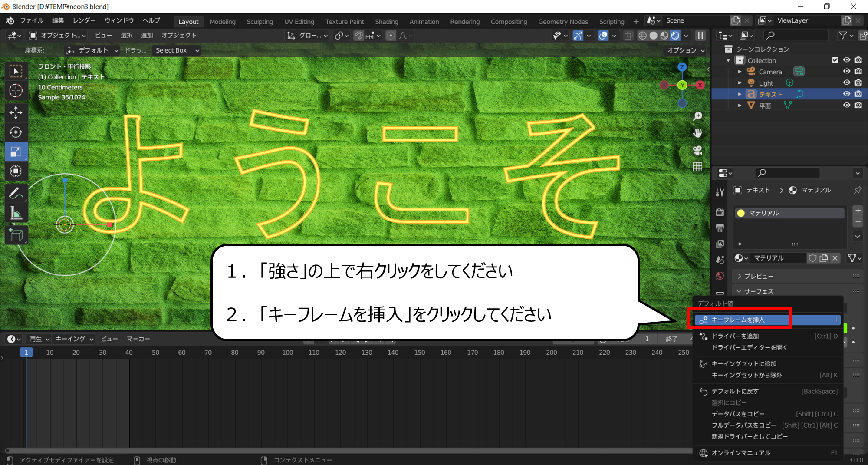The height and width of the screenshot is (465, 868).
Task: Open the オプション dropdown
Action: coord(686,50)
